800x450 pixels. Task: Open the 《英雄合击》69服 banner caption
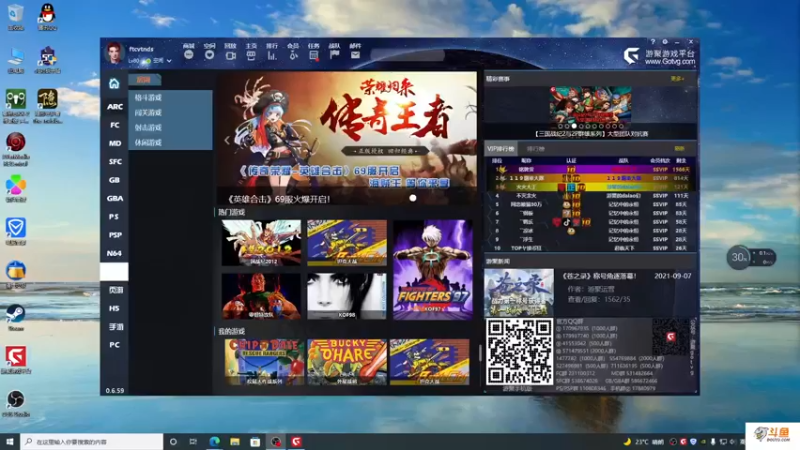click(278, 199)
